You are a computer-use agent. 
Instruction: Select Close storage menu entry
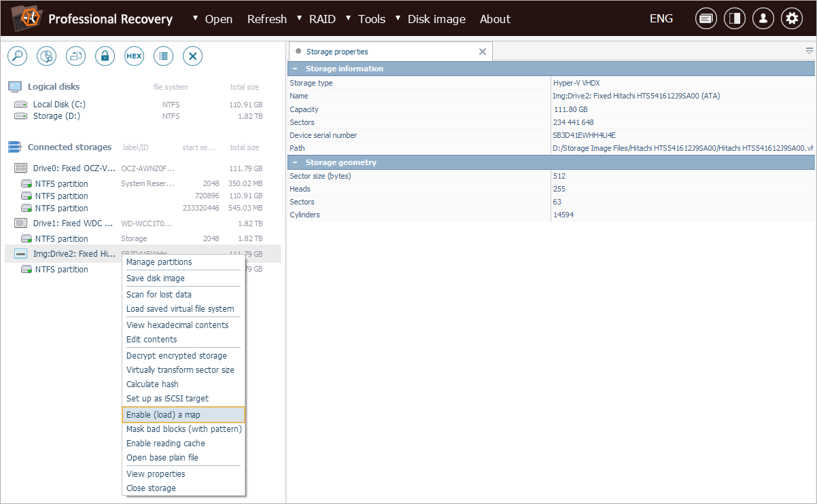click(184, 488)
